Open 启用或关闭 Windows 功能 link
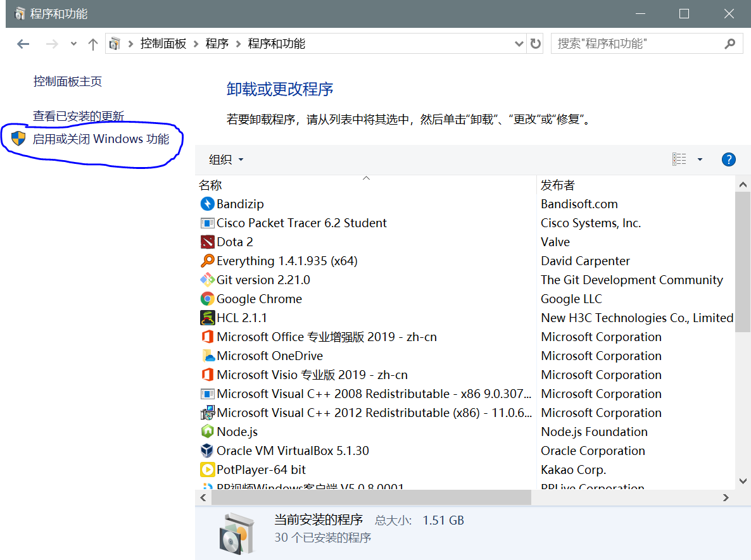751x560 pixels. point(101,139)
